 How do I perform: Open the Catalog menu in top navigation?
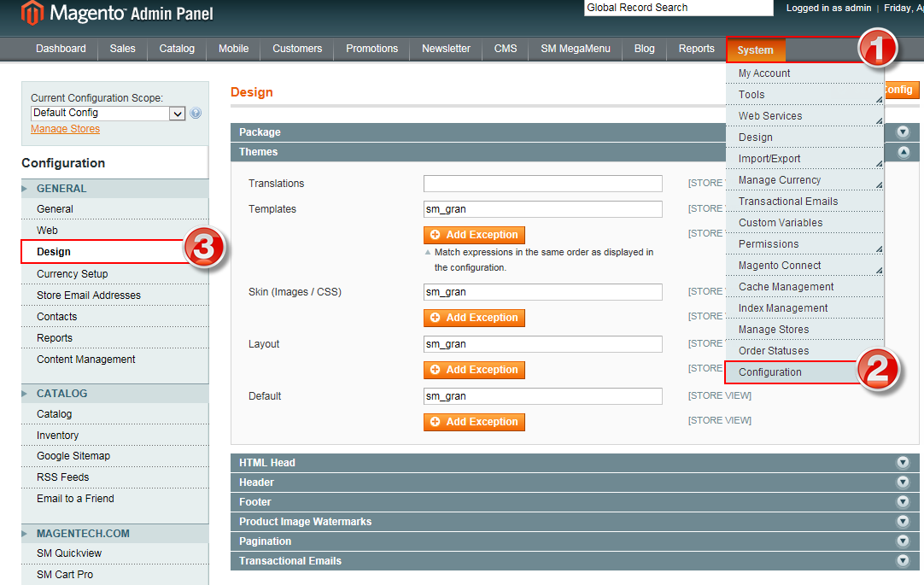point(177,49)
